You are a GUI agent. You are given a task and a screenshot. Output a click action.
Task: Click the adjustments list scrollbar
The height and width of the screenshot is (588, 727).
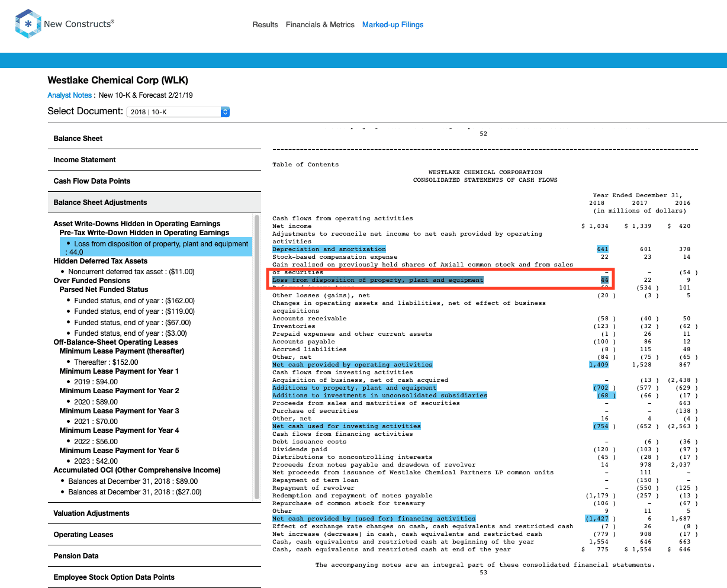[257, 357]
